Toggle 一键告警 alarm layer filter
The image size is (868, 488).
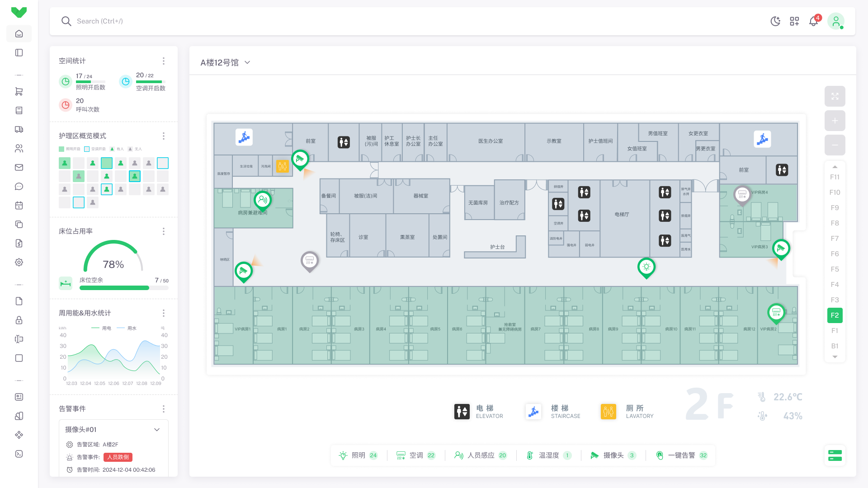coord(681,455)
